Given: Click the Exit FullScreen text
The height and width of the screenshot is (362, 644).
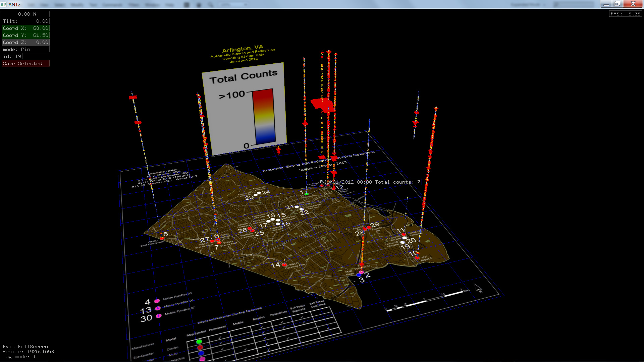Looking at the screenshot, I should pyautogui.click(x=25, y=347).
